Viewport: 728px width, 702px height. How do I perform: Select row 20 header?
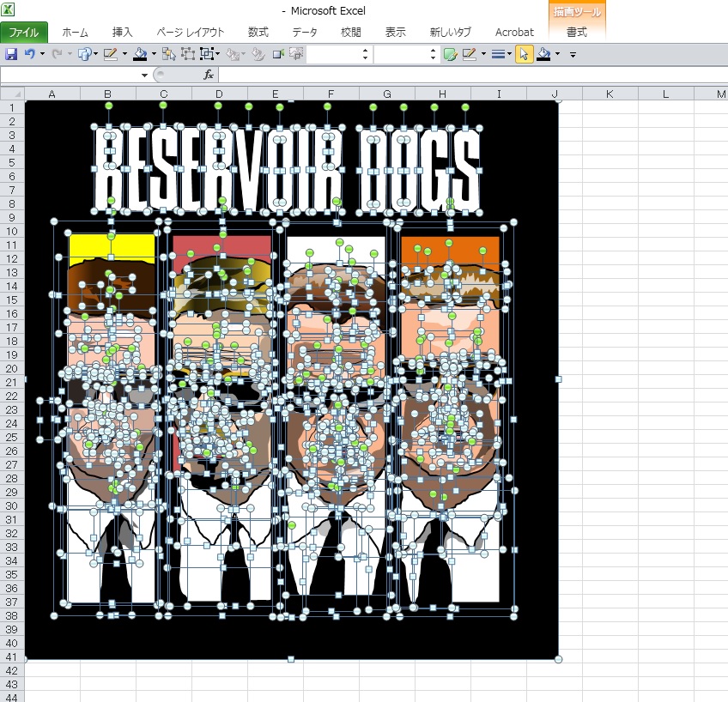pos(12,368)
